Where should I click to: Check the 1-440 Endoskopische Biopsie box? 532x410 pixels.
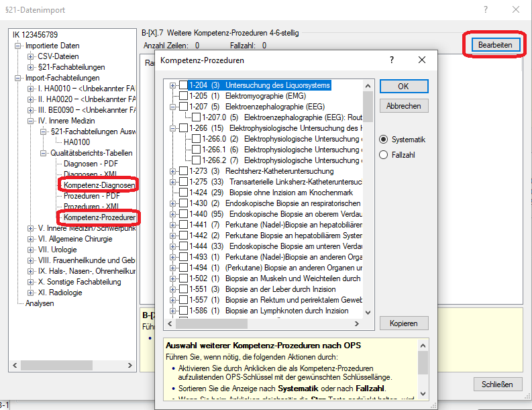tap(184, 214)
